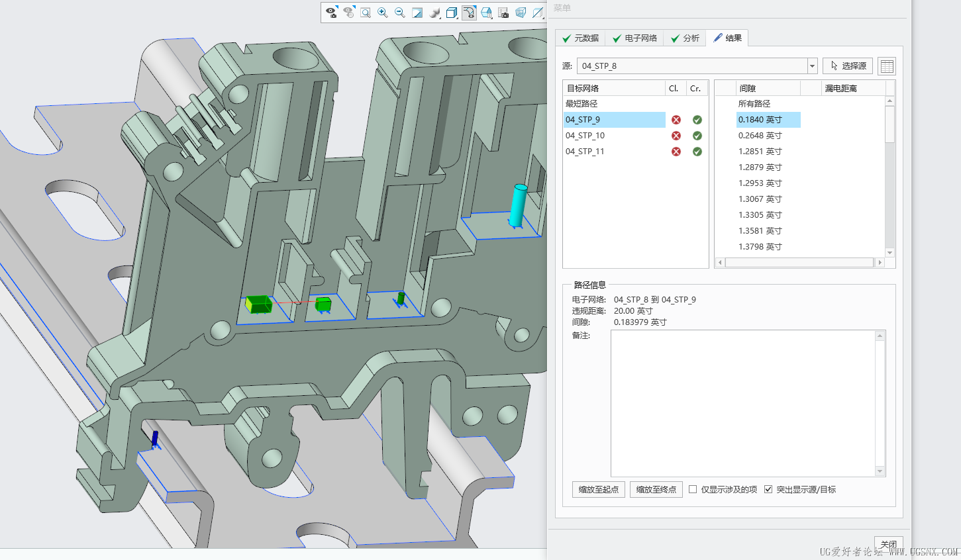Click path list vertical scrollbar up arrow
This screenshot has width=961, height=560.
click(890, 101)
